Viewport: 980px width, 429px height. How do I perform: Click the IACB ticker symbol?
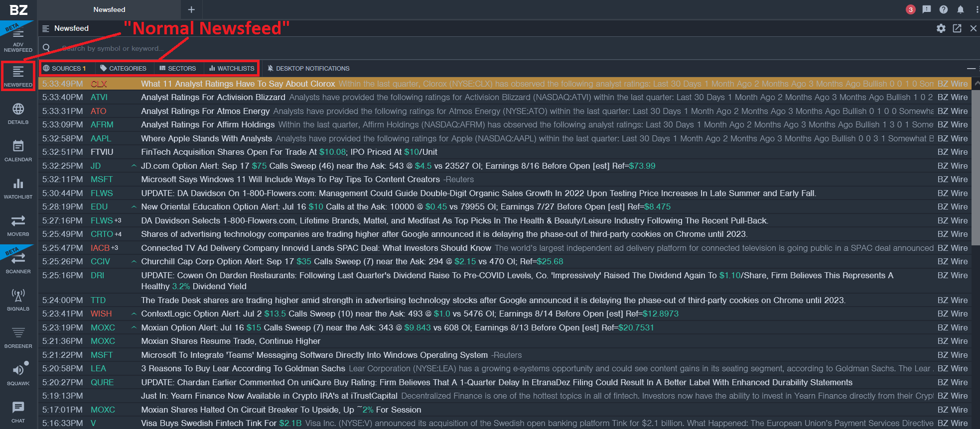click(x=100, y=248)
